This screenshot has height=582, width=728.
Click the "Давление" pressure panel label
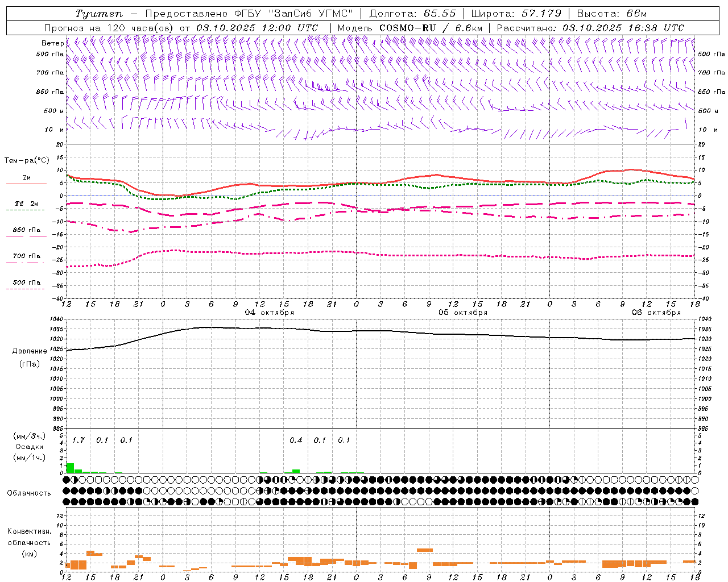pos(30,351)
